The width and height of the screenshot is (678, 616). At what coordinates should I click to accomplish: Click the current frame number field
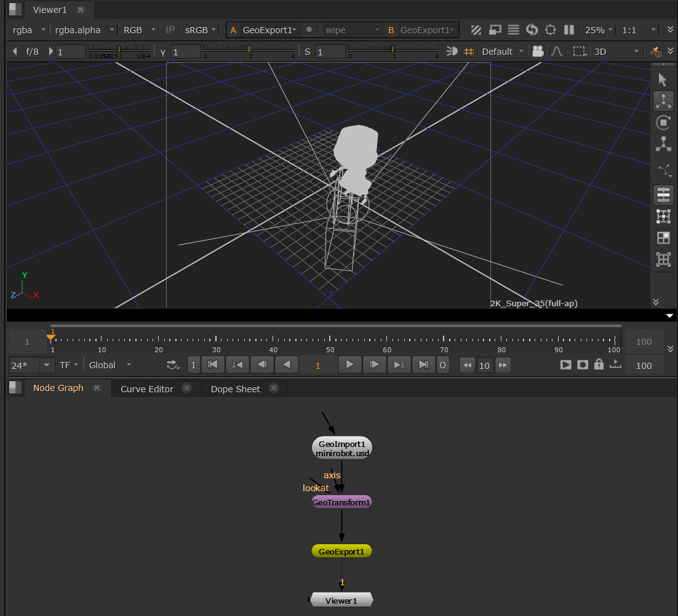pos(318,365)
